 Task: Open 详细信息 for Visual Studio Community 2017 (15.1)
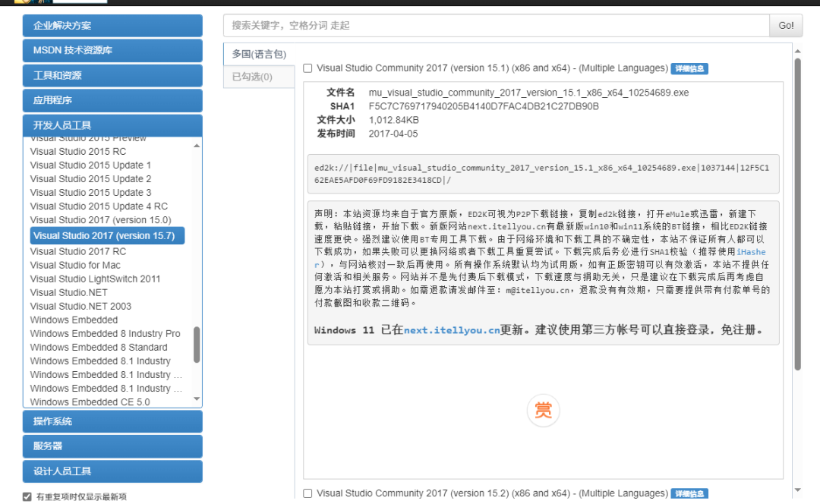(x=689, y=68)
